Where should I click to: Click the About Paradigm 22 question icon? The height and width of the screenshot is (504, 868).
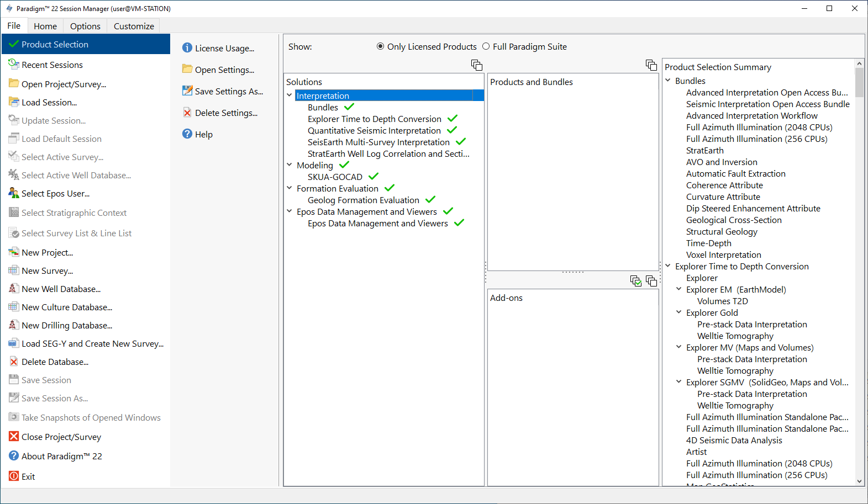point(14,455)
